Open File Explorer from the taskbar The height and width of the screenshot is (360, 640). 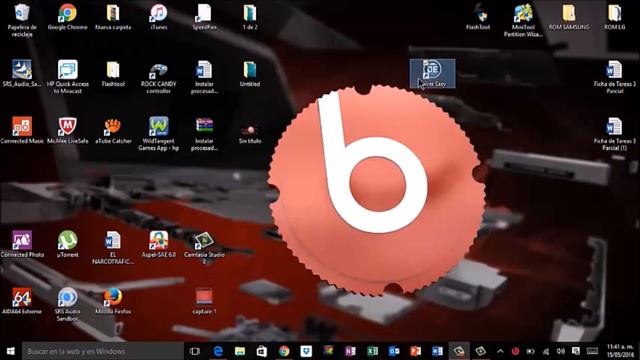pyautogui.click(x=240, y=351)
